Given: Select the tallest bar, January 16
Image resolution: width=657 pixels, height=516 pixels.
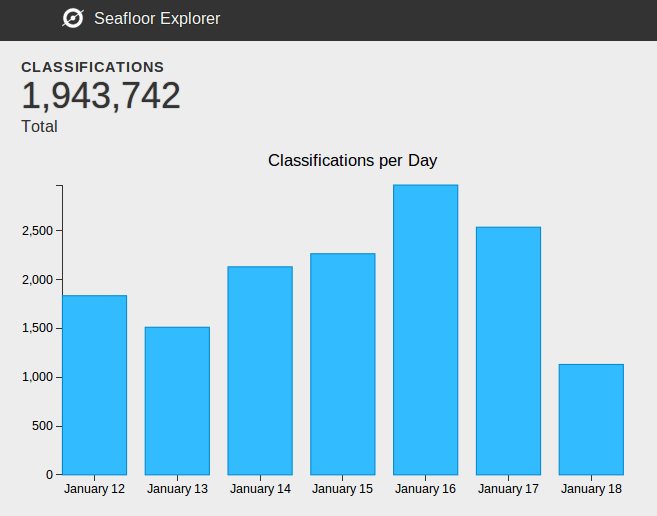Looking at the screenshot, I should point(425,330).
